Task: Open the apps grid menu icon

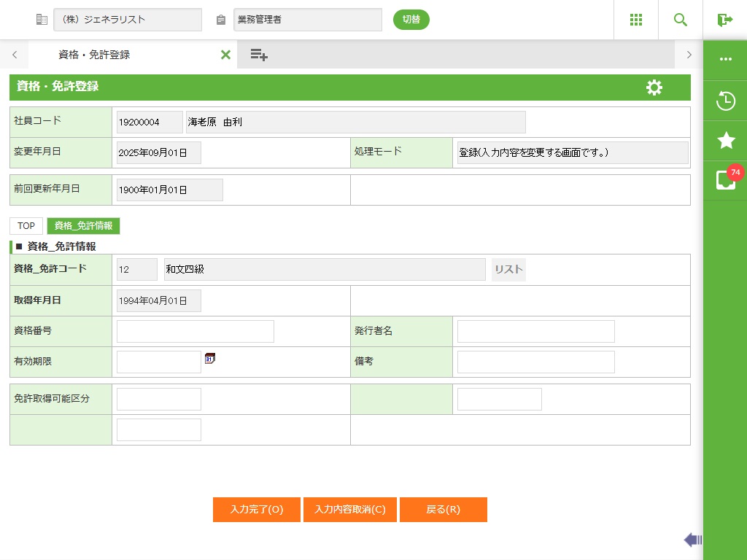Action: tap(635, 20)
